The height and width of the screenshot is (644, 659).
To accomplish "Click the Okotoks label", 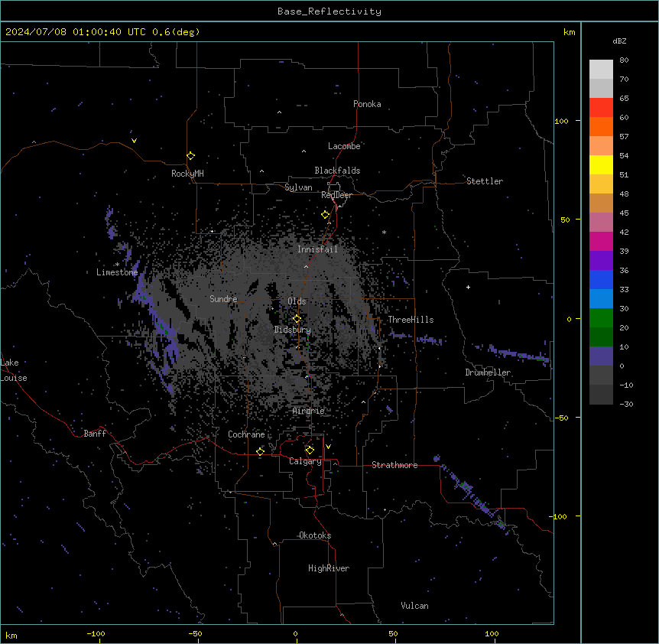I will point(315,535).
